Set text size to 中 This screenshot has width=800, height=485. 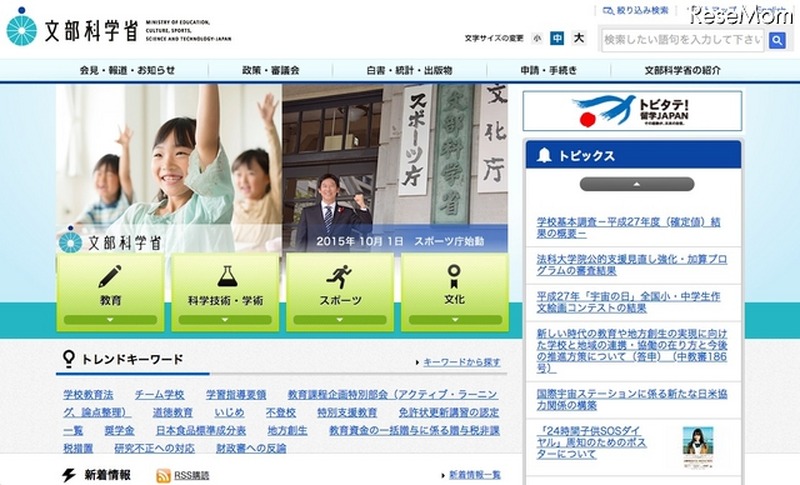pyautogui.click(x=557, y=38)
